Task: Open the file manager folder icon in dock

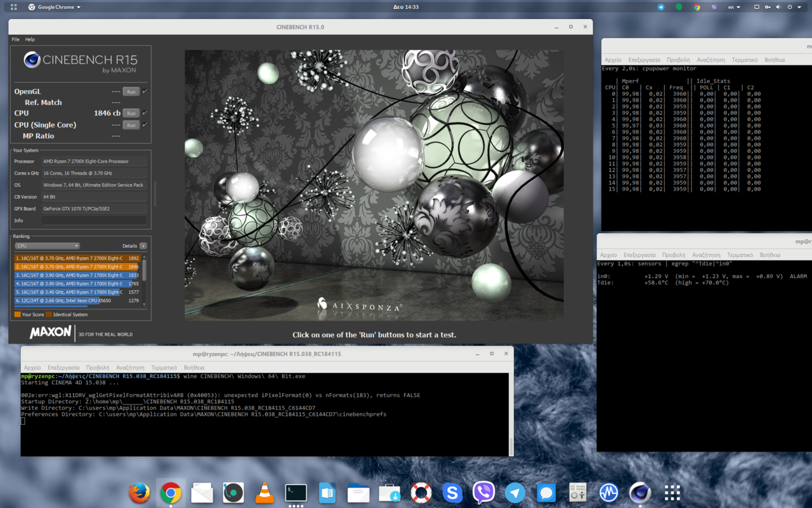Action: pos(358,493)
